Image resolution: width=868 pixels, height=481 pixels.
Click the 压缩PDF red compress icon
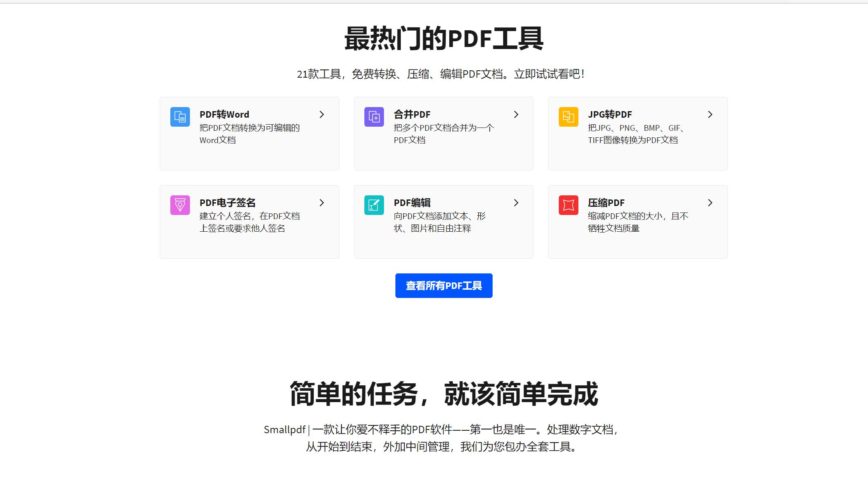click(x=568, y=205)
